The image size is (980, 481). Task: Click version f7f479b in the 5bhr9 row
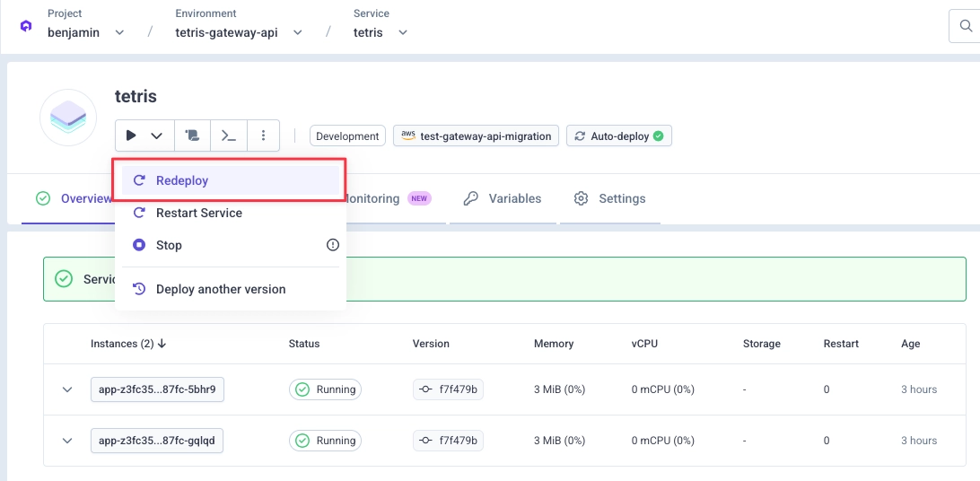tap(448, 389)
